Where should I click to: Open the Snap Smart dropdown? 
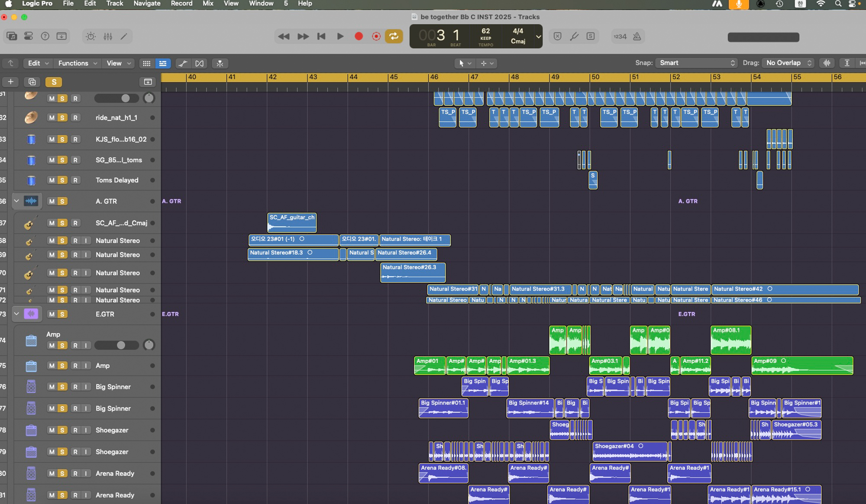click(696, 63)
